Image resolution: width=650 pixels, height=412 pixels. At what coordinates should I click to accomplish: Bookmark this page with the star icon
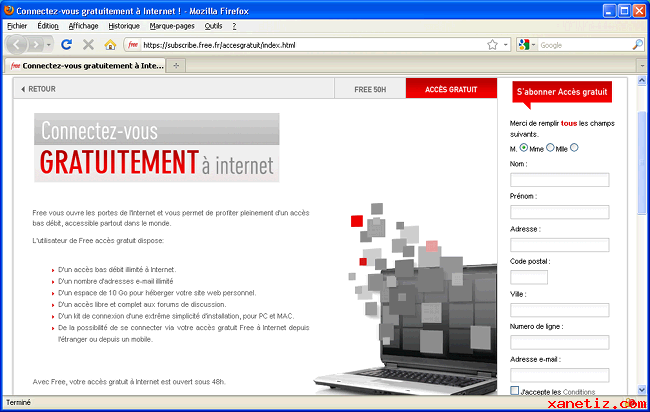[492, 45]
